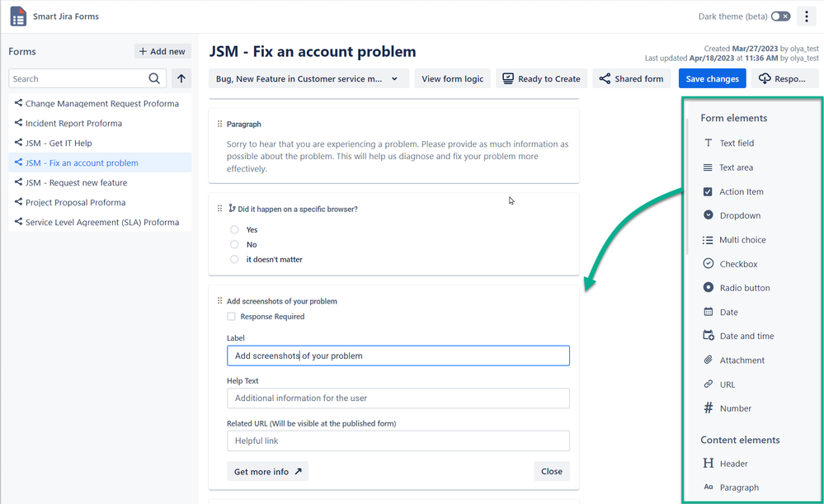Select the Multi choice form element
Screen dimensions: 824x504
pyautogui.click(x=742, y=239)
